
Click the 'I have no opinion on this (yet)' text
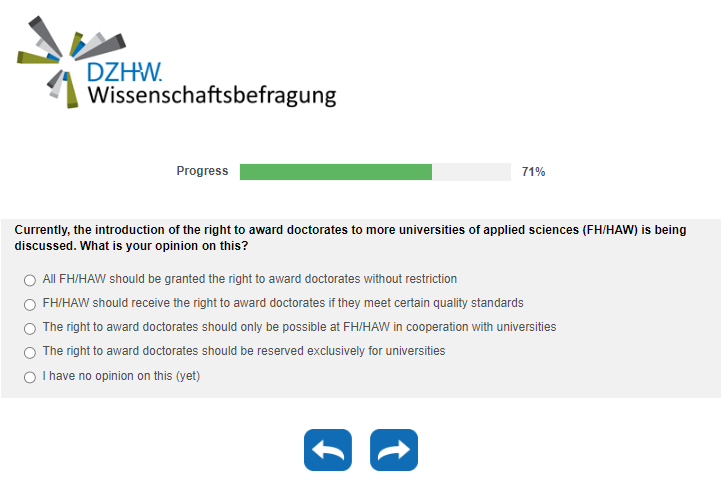pyautogui.click(x=121, y=376)
